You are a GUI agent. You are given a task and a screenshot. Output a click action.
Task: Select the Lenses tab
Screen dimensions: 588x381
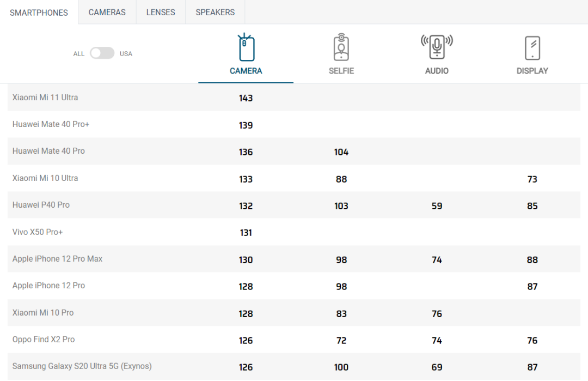(x=161, y=12)
